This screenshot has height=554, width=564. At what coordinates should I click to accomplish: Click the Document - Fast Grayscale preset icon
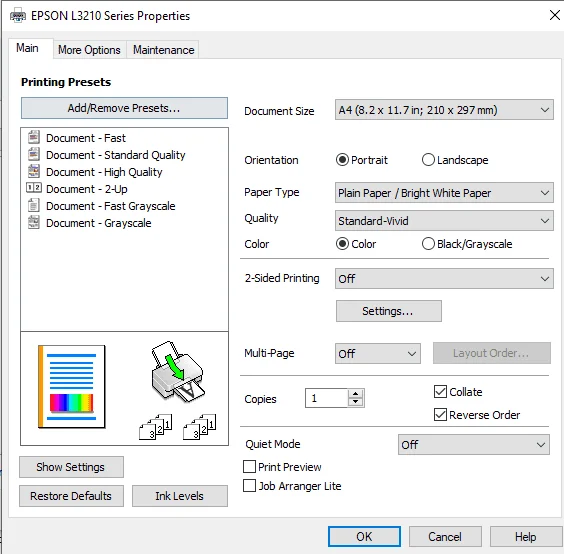tap(34, 205)
